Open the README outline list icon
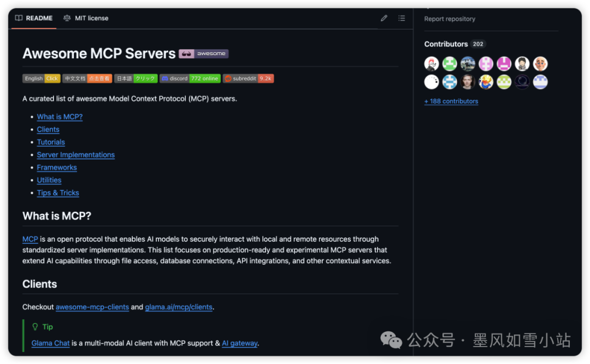Image resolution: width=590 pixels, height=364 pixels. 402,18
